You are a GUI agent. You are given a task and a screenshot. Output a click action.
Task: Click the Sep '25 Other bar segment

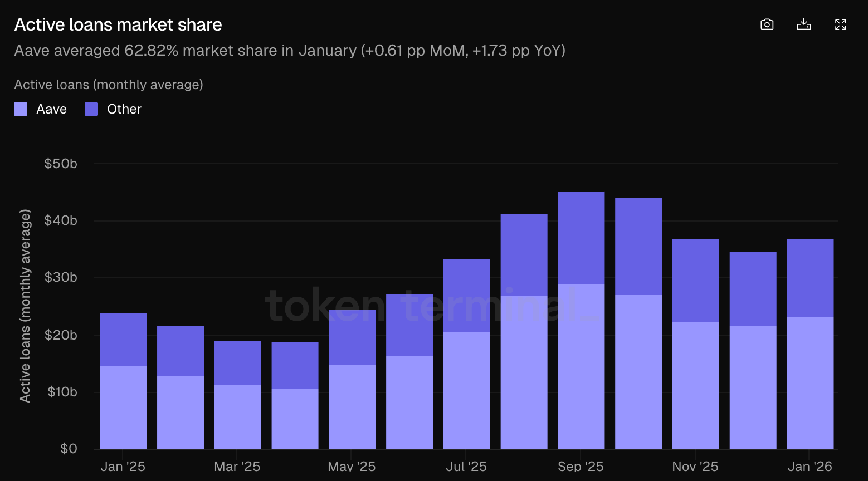pyautogui.click(x=581, y=238)
